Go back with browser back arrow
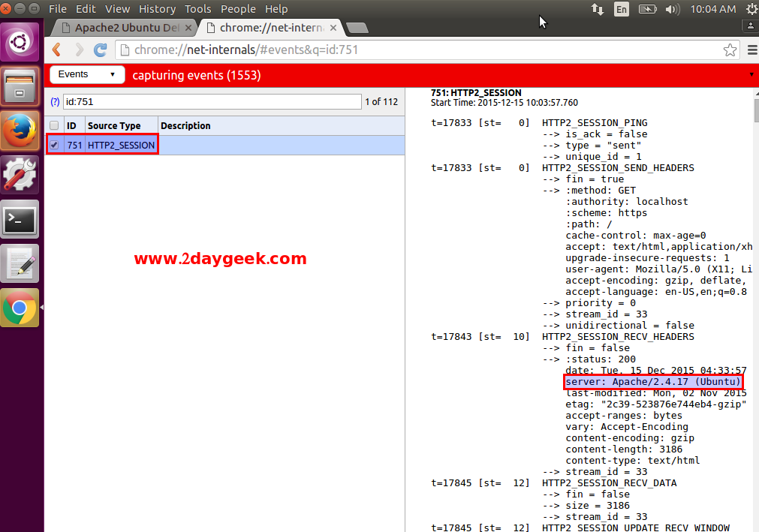Viewport: 759px width, 532px height. [x=56, y=50]
